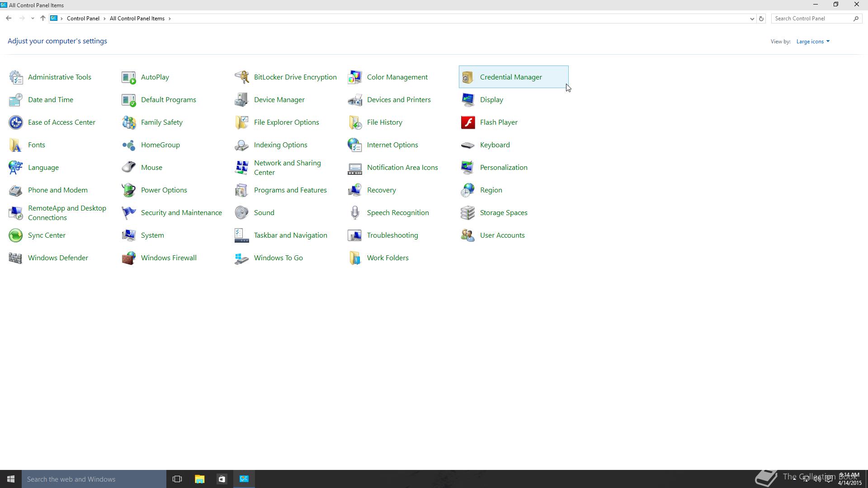868x488 pixels.
Task: Open Troubleshooting link
Action: click(x=392, y=235)
